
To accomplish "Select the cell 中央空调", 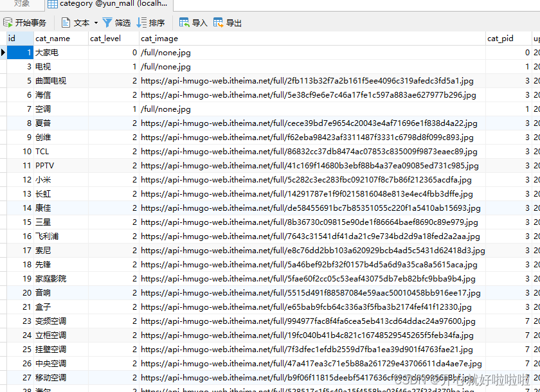I will tap(61, 363).
